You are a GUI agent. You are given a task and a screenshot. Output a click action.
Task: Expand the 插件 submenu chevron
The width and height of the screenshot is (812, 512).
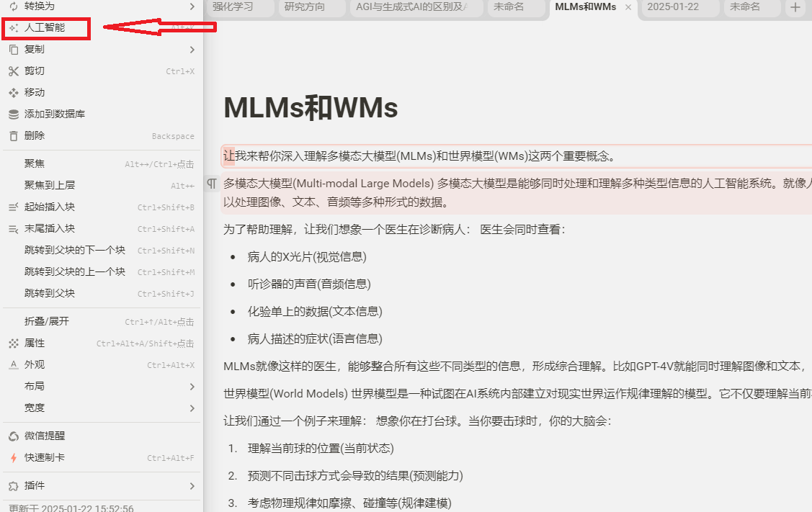192,486
